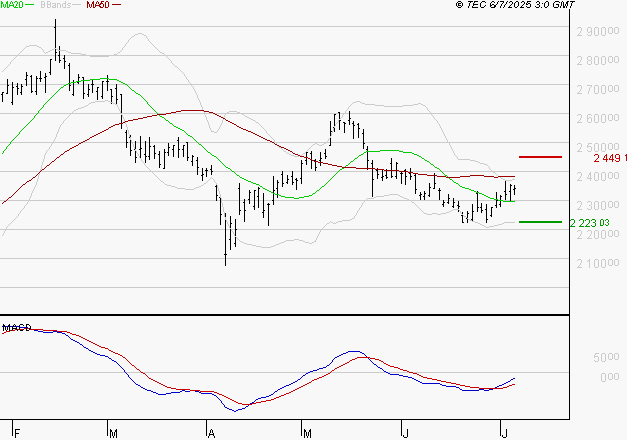The image size is (627, 440).
Task: Click the MACD panel label
Action: pos(15,327)
